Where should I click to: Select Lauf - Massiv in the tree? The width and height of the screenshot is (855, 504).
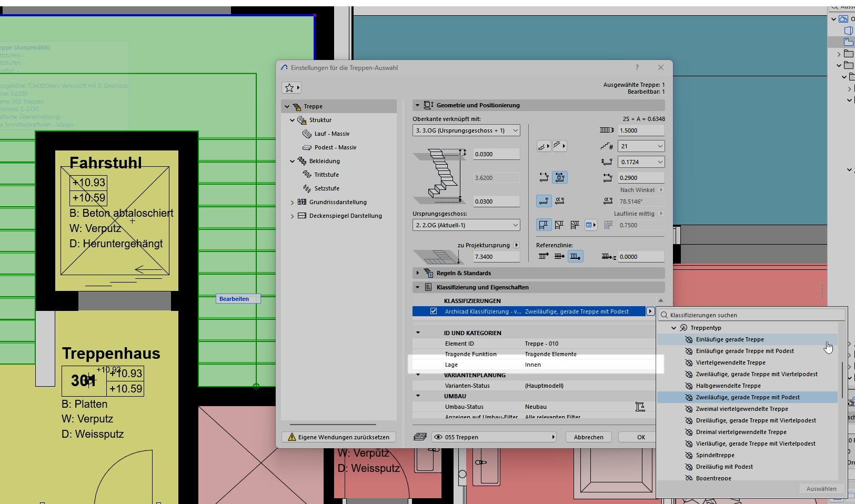[331, 134]
